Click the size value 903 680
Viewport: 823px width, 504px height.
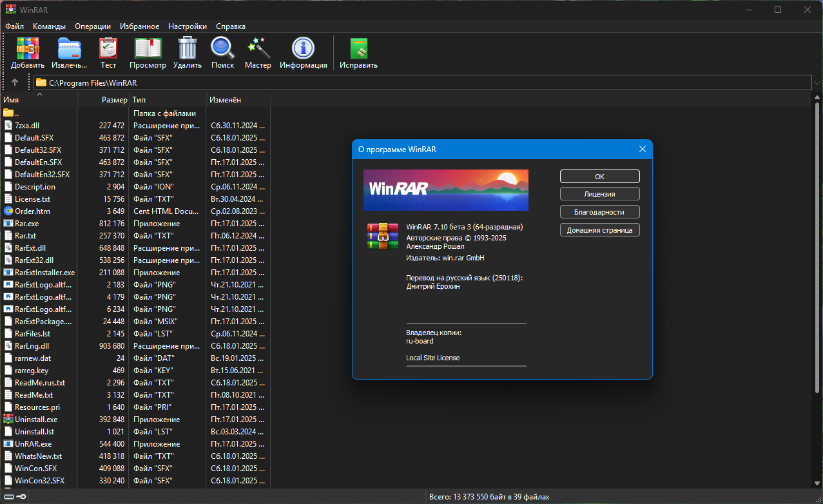111,345
